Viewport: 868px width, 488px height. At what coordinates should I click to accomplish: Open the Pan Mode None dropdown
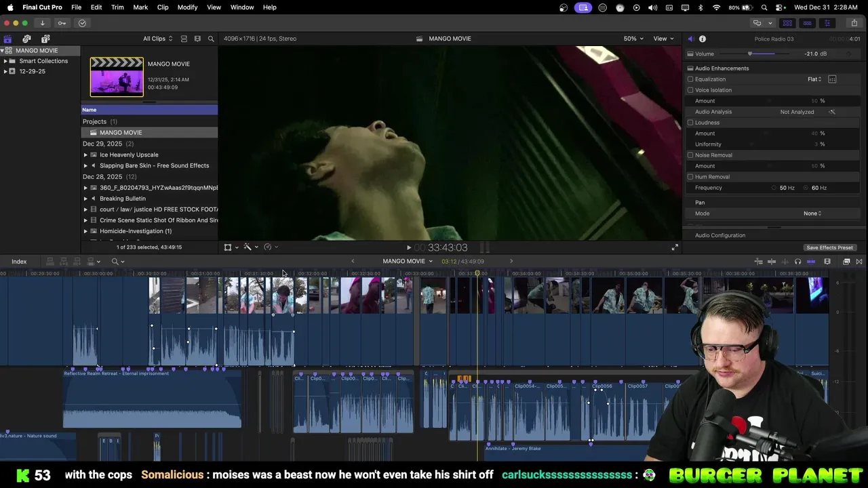coord(812,213)
